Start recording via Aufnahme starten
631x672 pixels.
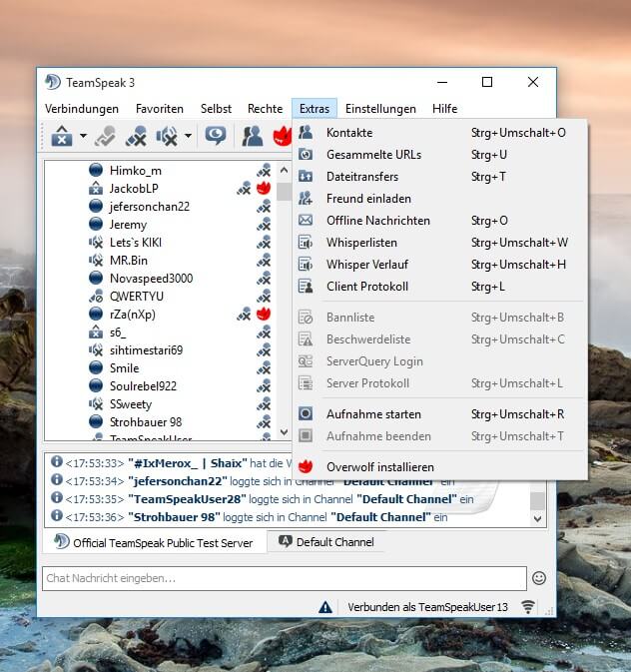pyautogui.click(x=440, y=414)
